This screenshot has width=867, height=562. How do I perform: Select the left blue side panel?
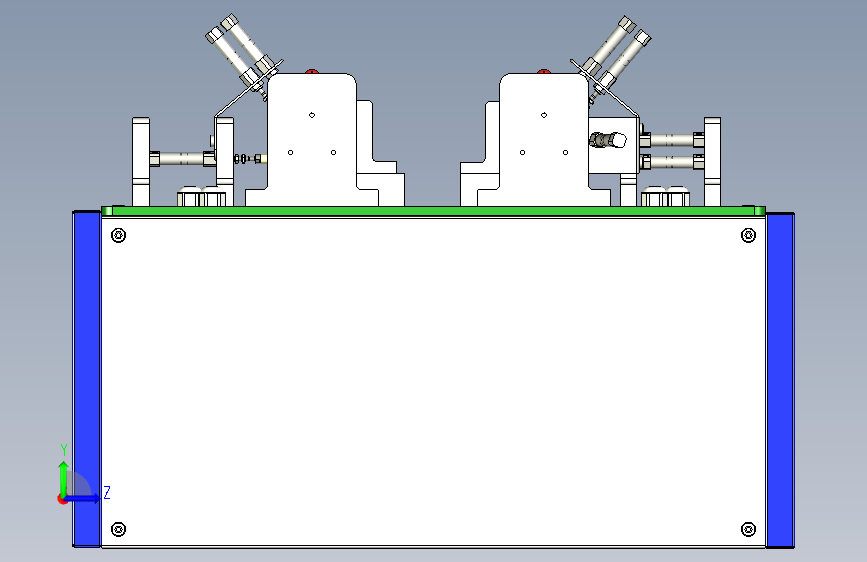87,379
